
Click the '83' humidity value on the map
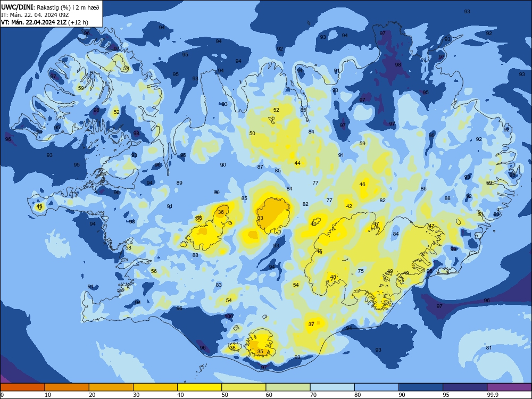click(x=219, y=285)
